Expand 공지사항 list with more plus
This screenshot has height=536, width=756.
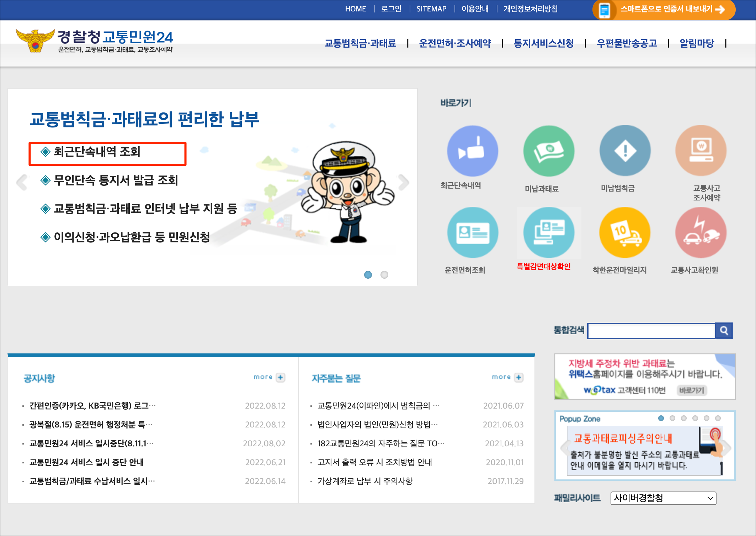281,377
